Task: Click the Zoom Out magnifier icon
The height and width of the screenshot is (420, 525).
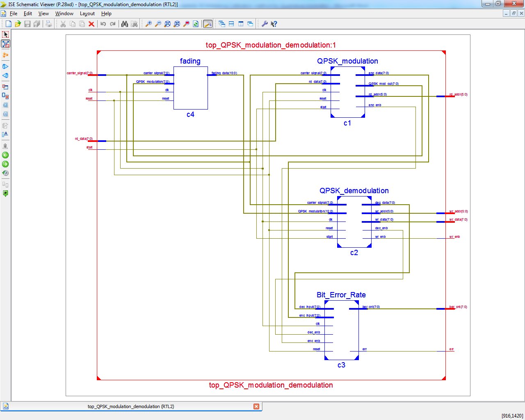Action: [158, 24]
